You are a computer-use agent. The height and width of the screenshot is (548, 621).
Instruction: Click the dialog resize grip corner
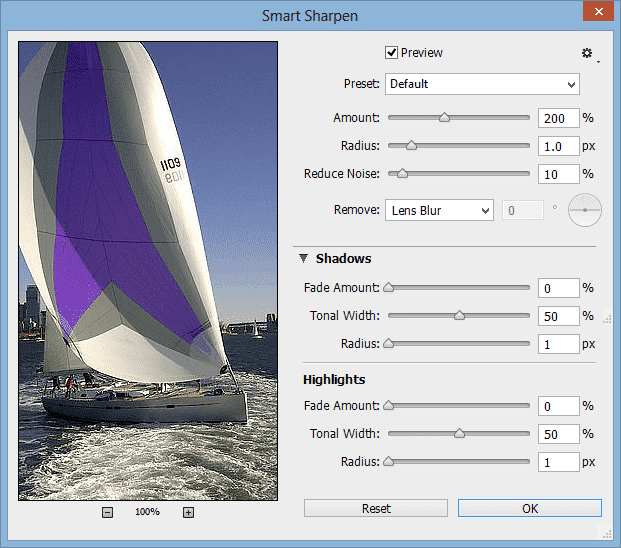point(607,533)
